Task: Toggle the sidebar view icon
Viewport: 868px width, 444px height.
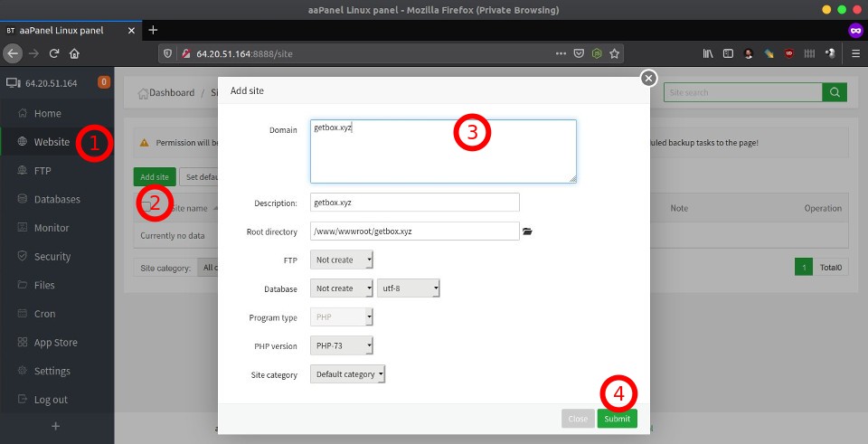Action: [729, 53]
